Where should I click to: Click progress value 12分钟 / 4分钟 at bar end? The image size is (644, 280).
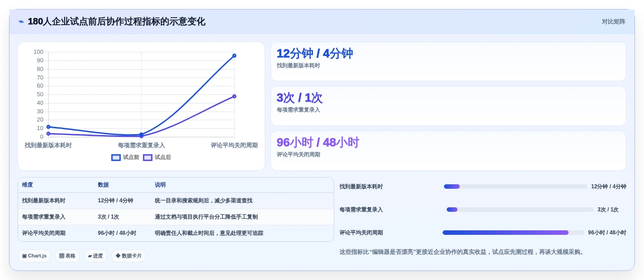(x=609, y=187)
